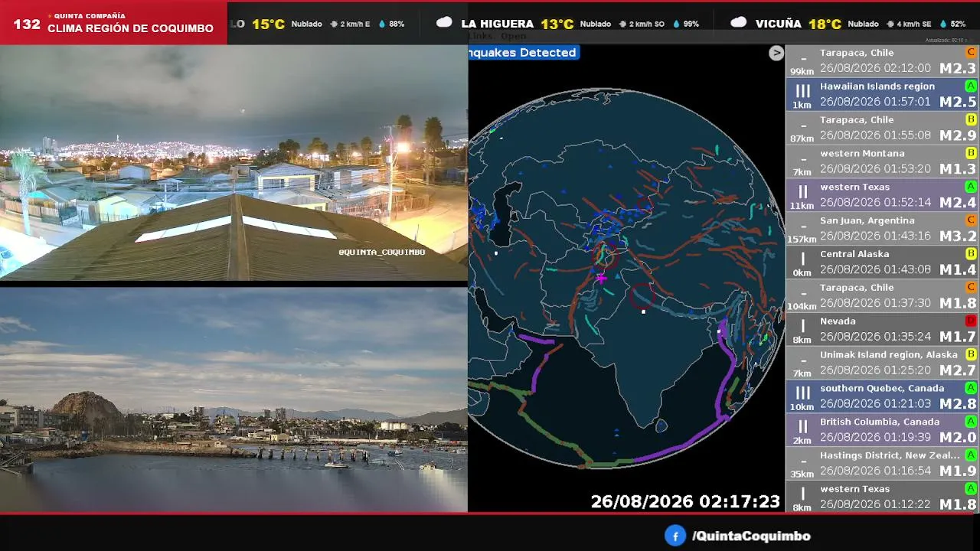The height and width of the screenshot is (551, 980).
Task: Click the M2.0 magnitude value
Action: point(958,438)
